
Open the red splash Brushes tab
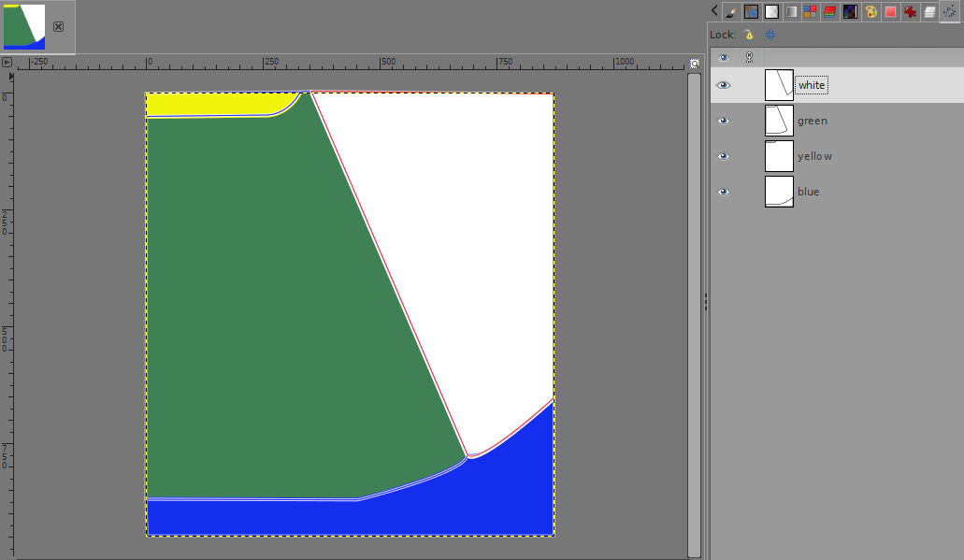pyautogui.click(x=910, y=12)
